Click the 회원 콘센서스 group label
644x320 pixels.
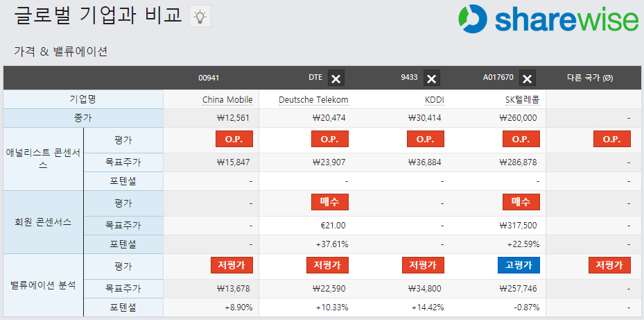pos(43,222)
